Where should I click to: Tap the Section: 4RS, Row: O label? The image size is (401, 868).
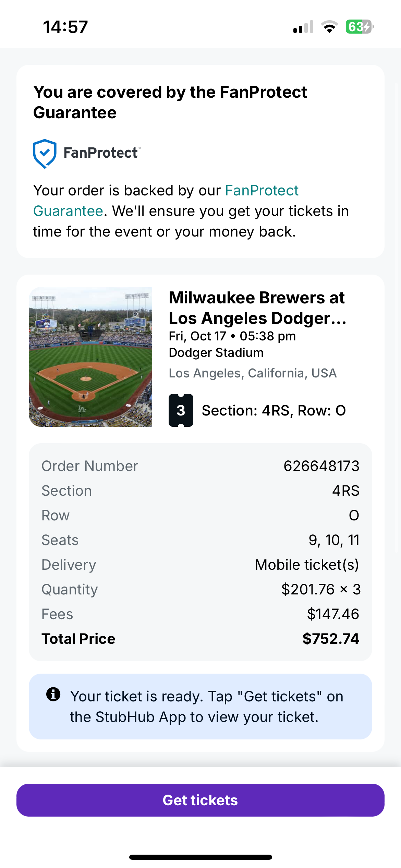point(274,411)
